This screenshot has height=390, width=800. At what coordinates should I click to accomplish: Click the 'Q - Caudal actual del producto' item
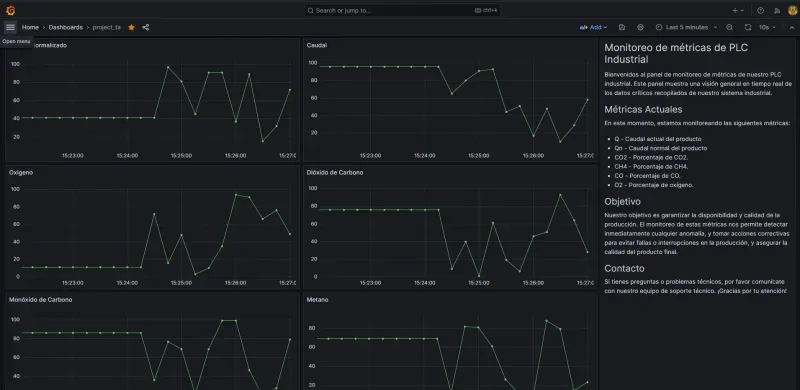[x=658, y=139]
